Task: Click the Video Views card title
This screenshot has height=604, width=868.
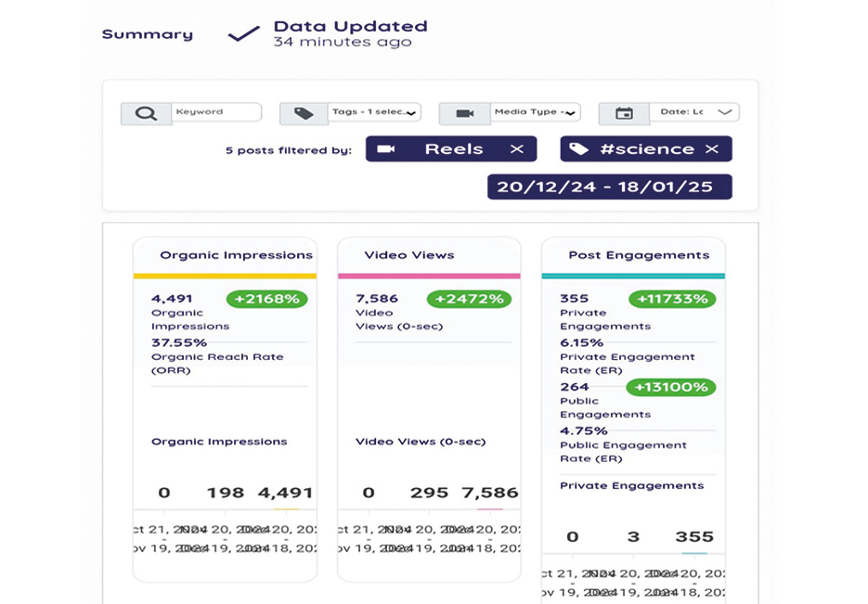Action: pyautogui.click(x=409, y=255)
